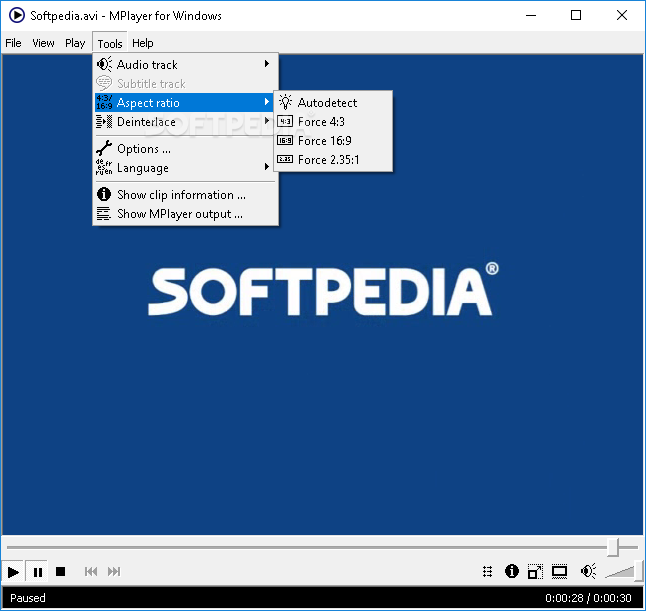Open the File menu

(13, 43)
